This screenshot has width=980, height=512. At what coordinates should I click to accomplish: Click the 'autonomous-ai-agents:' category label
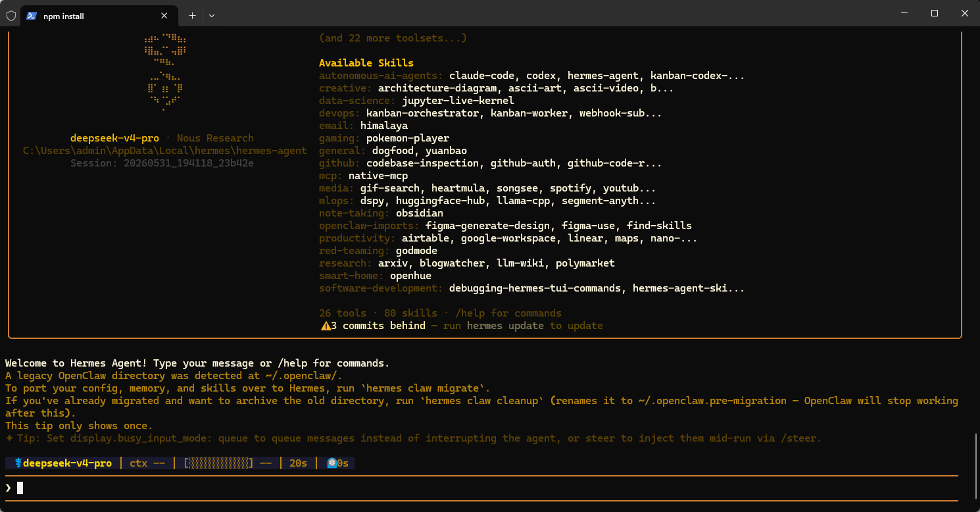[381, 76]
